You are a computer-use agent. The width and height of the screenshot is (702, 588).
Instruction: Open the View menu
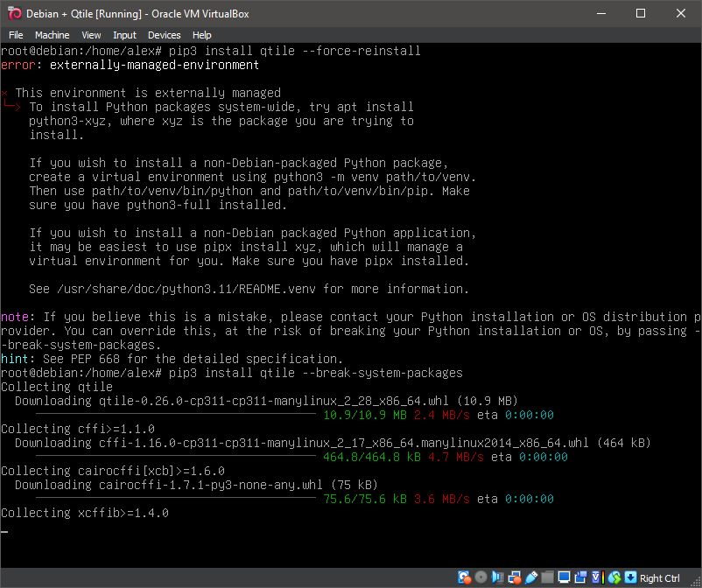pos(91,34)
